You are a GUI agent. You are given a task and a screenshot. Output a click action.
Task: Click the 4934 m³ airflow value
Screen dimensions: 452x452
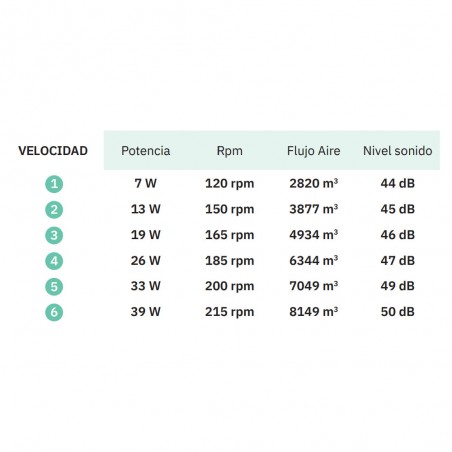pyautogui.click(x=314, y=235)
